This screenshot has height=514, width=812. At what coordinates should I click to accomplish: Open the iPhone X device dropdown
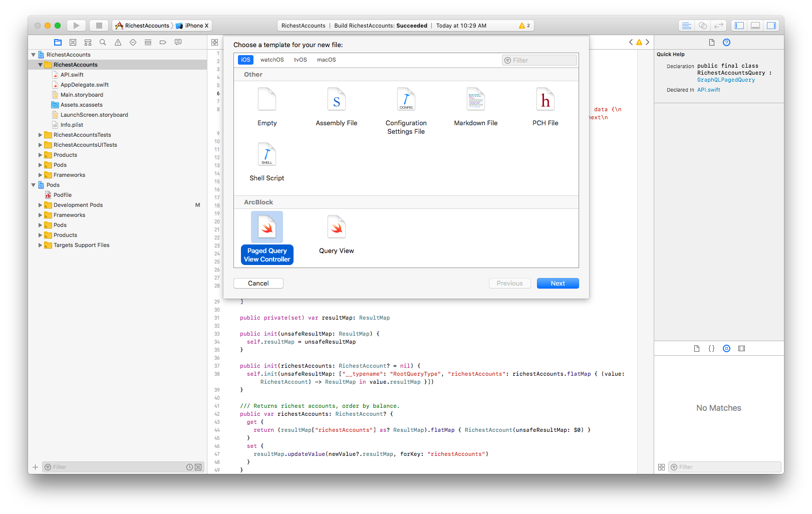193,26
